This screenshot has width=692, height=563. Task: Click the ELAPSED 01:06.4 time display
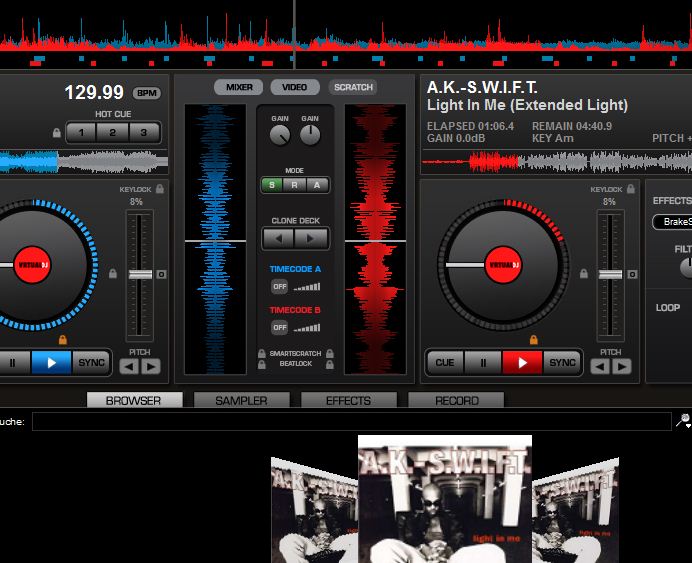point(470,126)
